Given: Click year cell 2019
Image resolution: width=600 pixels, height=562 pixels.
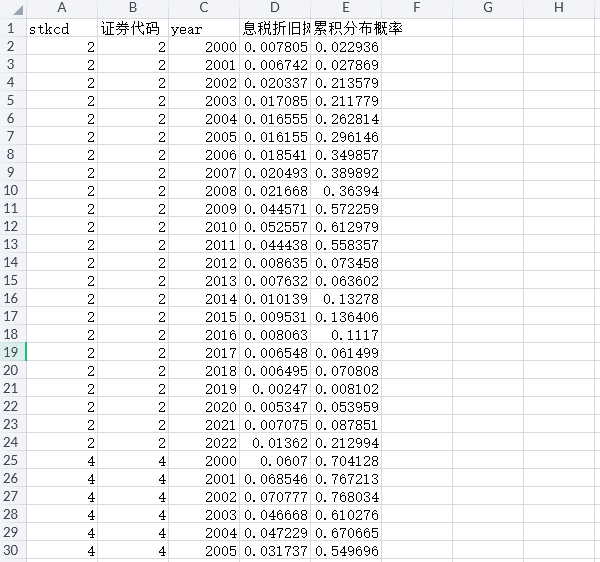Looking at the screenshot, I should [204, 389].
